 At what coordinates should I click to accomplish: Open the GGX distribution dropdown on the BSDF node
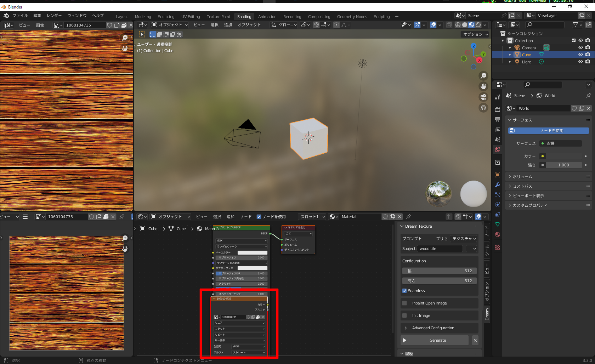[242, 240]
